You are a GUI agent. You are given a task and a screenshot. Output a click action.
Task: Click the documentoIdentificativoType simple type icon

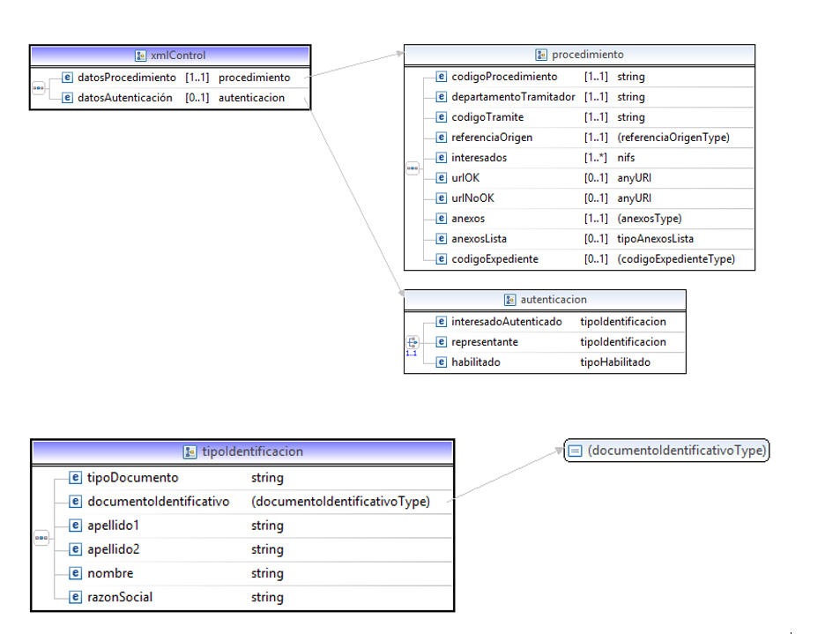pos(574,451)
